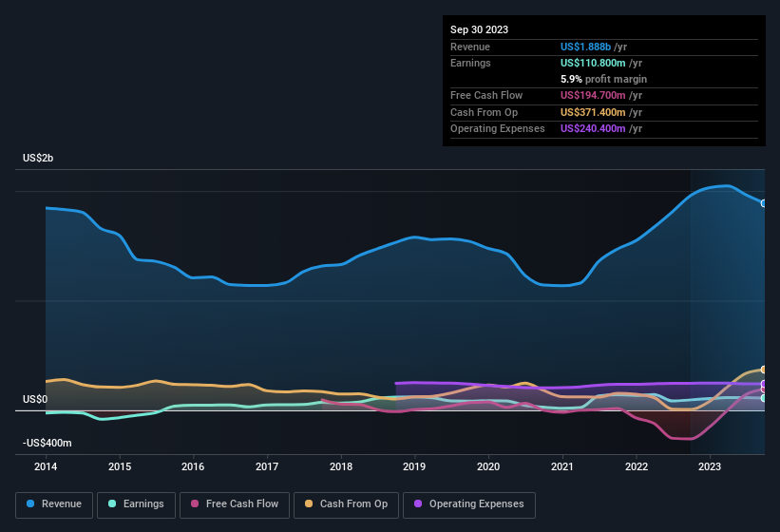Click the -US$400m y-axis label

47,443
